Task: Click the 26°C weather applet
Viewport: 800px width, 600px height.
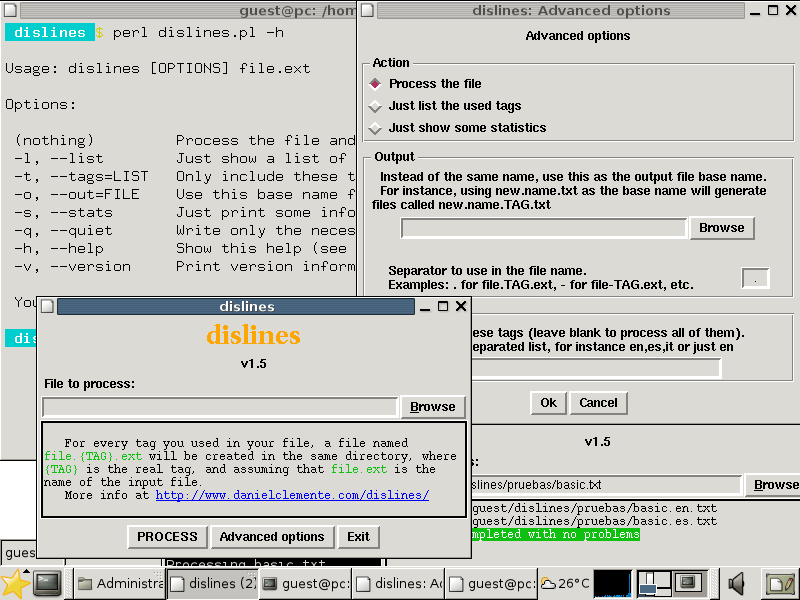Action: pos(565,583)
